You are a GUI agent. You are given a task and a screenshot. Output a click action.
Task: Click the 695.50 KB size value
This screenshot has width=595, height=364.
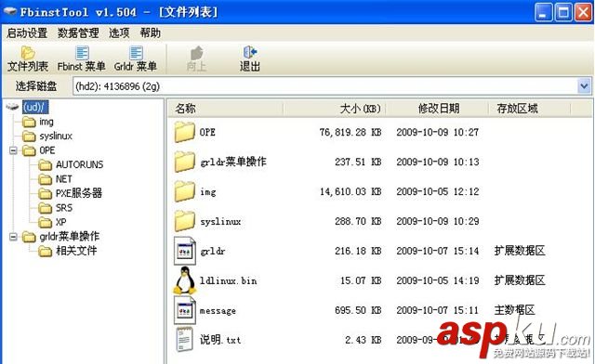pos(358,310)
